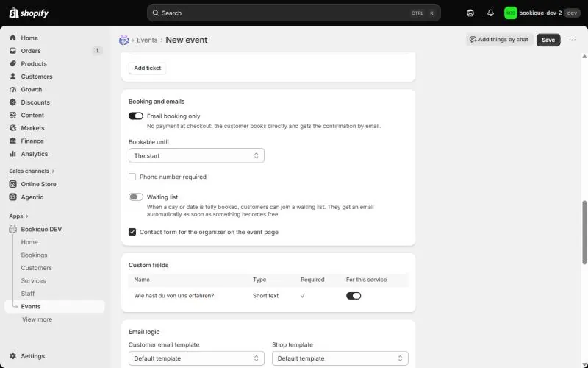Turn off custom field For this service toggle
Viewport: 588px width, 368px height.
[354, 296]
